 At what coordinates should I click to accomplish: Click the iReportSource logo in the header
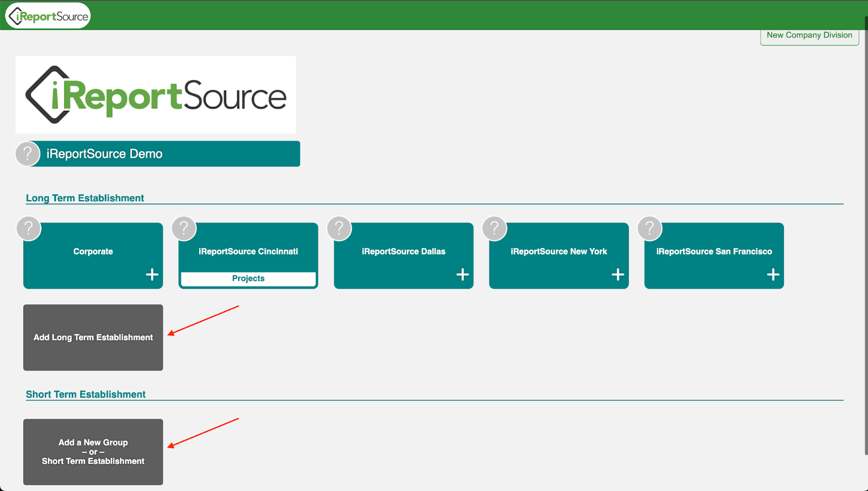pyautogui.click(x=48, y=16)
